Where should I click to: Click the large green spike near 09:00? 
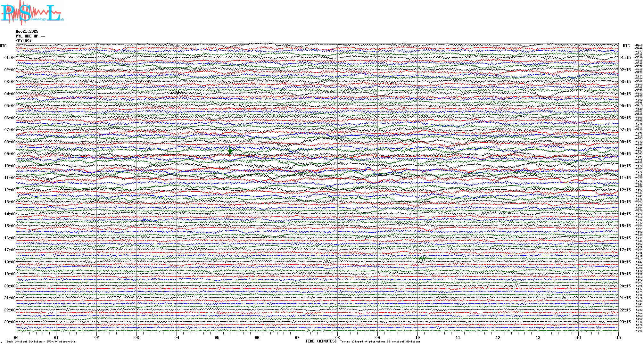[230, 150]
